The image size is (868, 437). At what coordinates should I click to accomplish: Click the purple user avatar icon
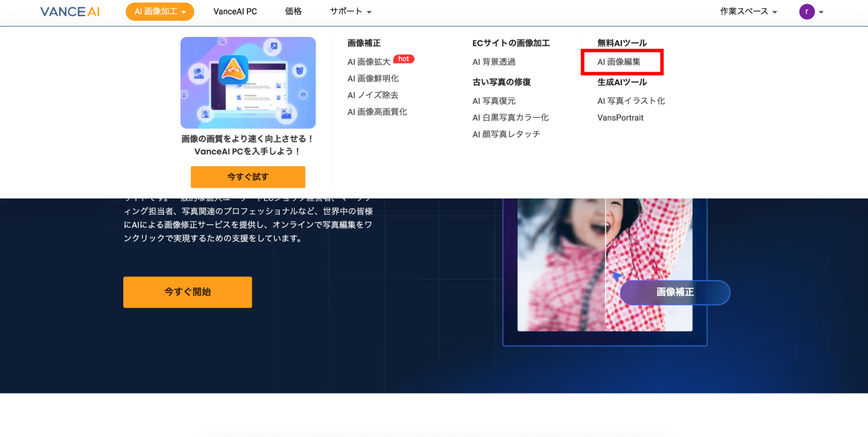tap(806, 12)
